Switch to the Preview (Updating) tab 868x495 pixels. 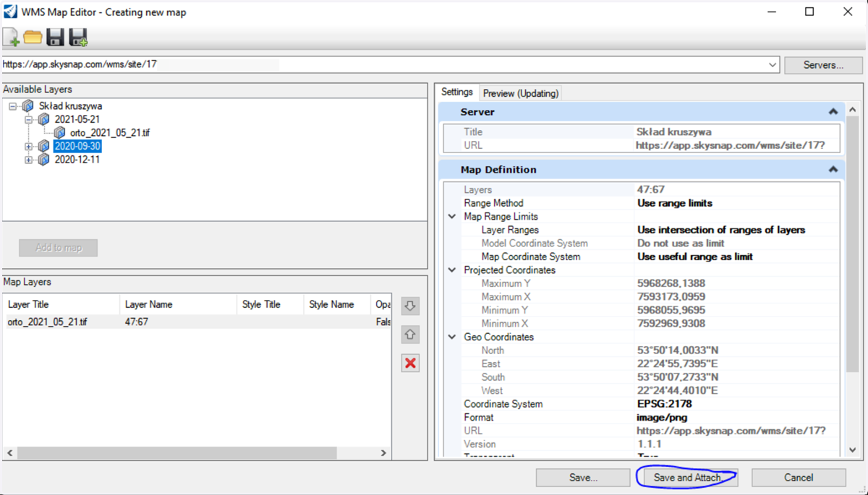[521, 93]
